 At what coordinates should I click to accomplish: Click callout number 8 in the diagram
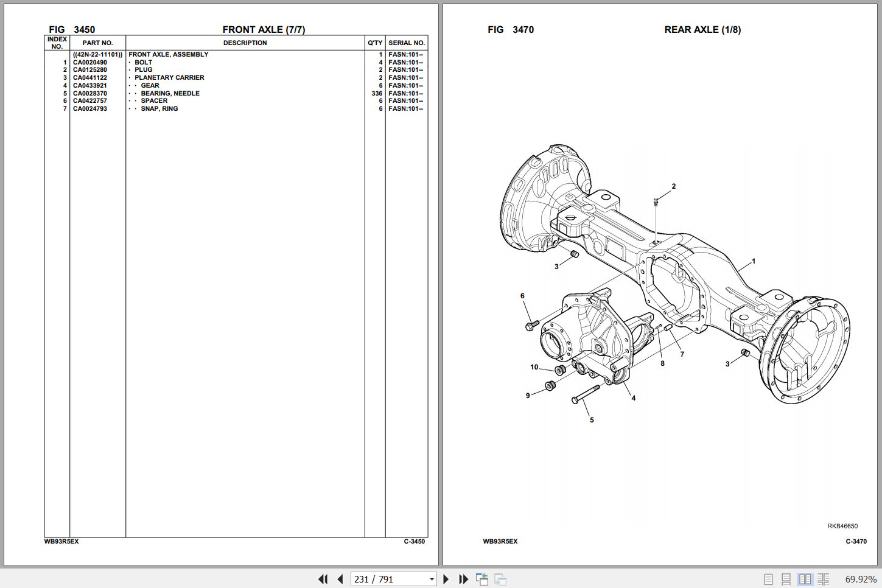click(x=662, y=363)
